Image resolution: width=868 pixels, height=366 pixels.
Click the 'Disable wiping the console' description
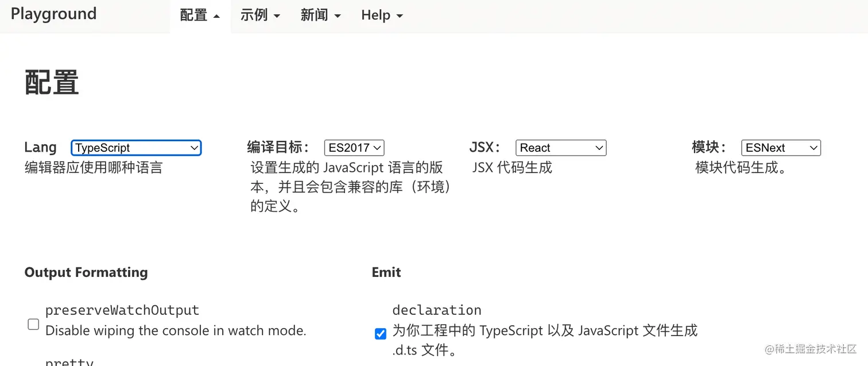coord(176,331)
